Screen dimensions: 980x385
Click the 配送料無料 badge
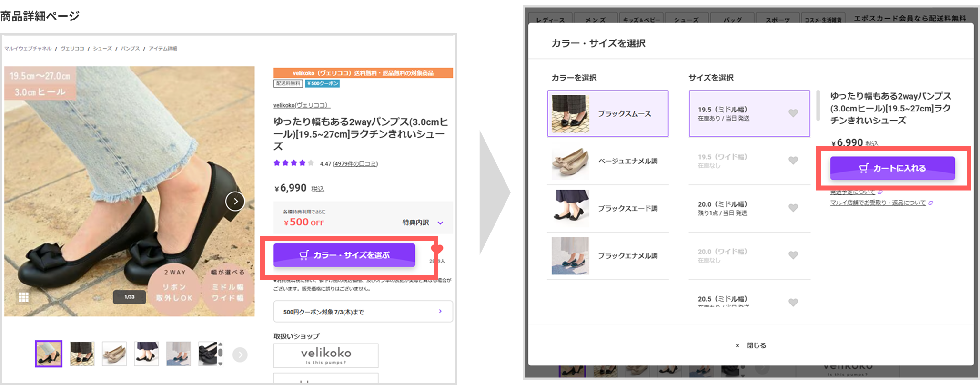[x=288, y=83]
